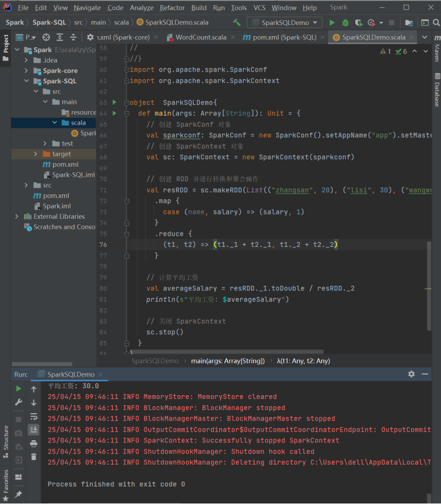The height and width of the screenshot is (504, 441).
Task: Run SparkSQLDemo with the green toolbar arrow
Action: point(332,22)
